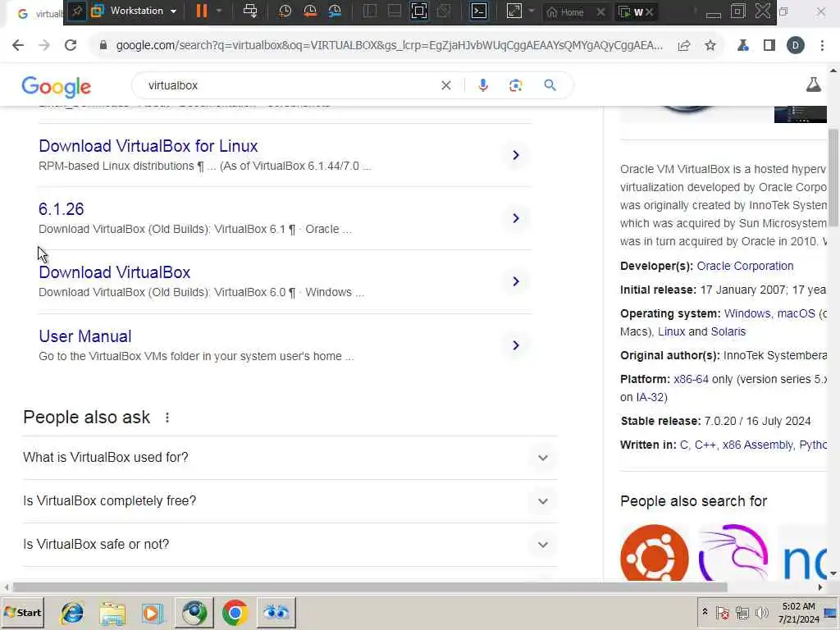
Task: Unpin the VMware Workstation toolbar
Action: [x=76, y=11]
